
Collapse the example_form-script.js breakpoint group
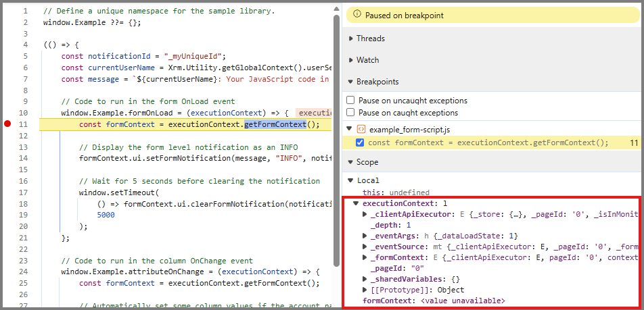pyautogui.click(x=350, y=129)
